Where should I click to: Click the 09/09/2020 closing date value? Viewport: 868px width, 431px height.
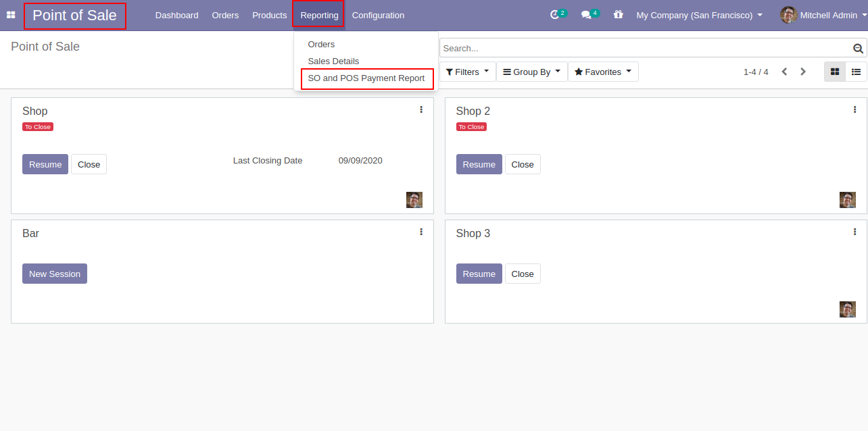pyautogui.click(x=360, y=160)
